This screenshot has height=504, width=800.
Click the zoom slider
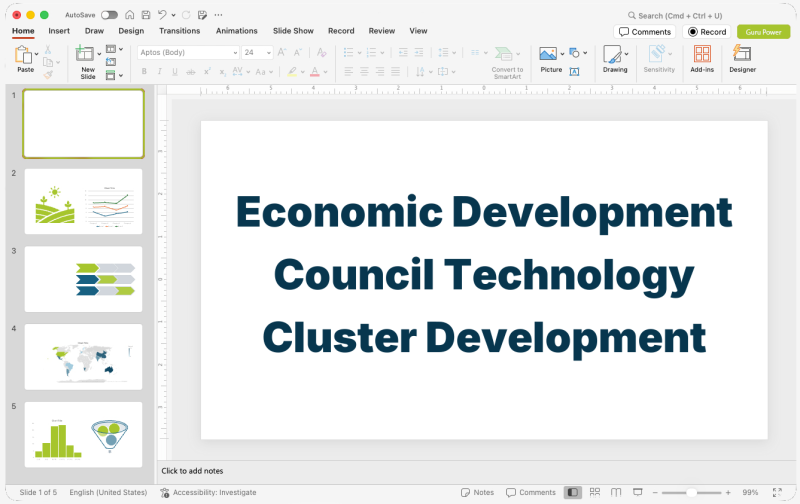pyautogui.click(x=691, y=492)
